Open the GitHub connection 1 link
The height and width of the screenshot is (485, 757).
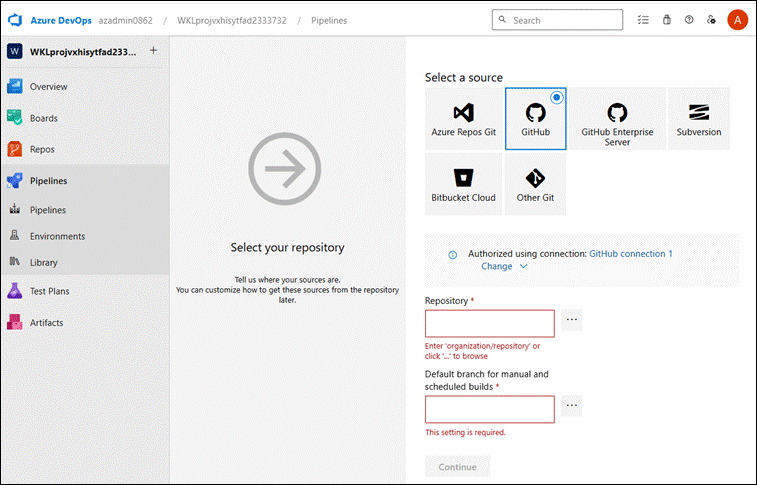point(631,254)
